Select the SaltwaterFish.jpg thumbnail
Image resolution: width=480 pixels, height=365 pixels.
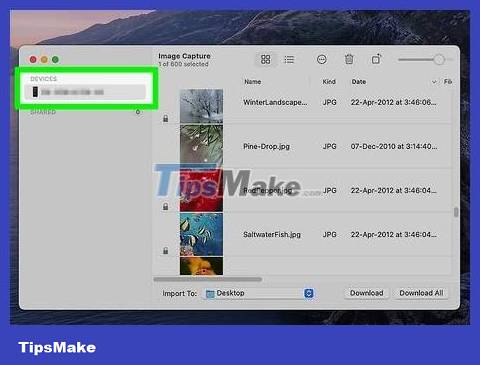(201, 234)
